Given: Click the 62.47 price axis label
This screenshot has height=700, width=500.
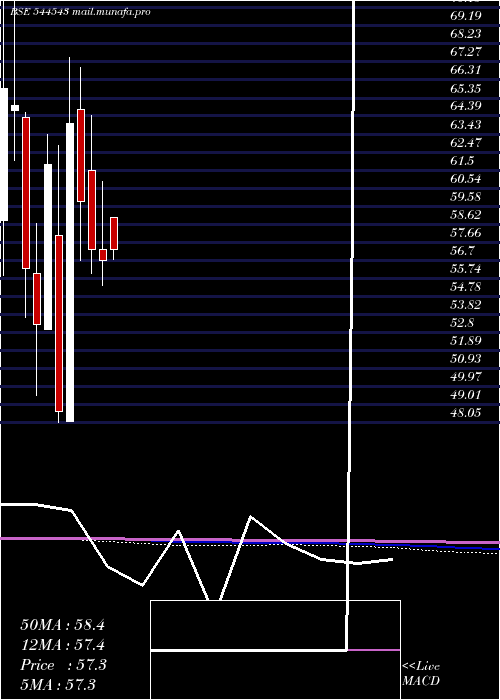Looking at the screenshot, I should click(465, 142).
